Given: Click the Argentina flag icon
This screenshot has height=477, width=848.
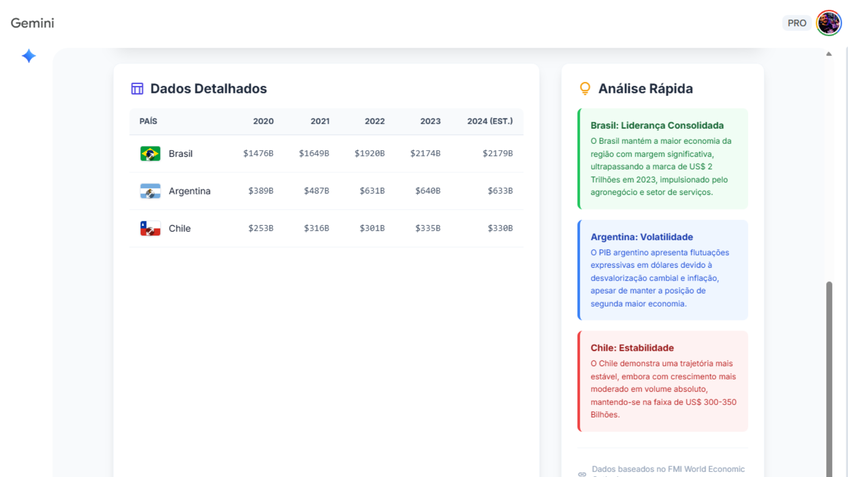Looking at the screenshot, I should click(150, 191).
